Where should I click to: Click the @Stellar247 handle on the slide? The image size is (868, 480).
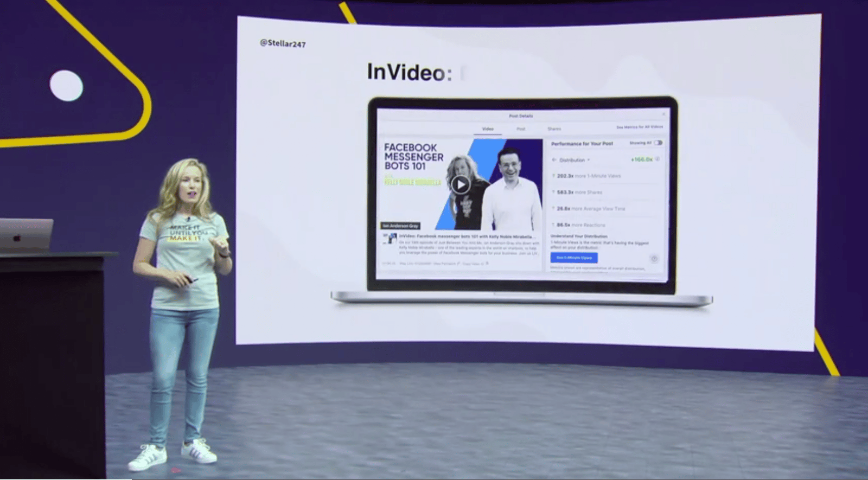pos(283,43)
